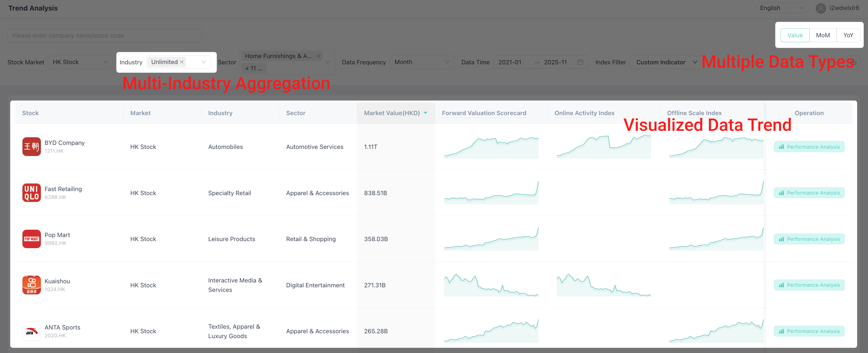
Task: Click the company name search field
Action: (x=104, y=35)
